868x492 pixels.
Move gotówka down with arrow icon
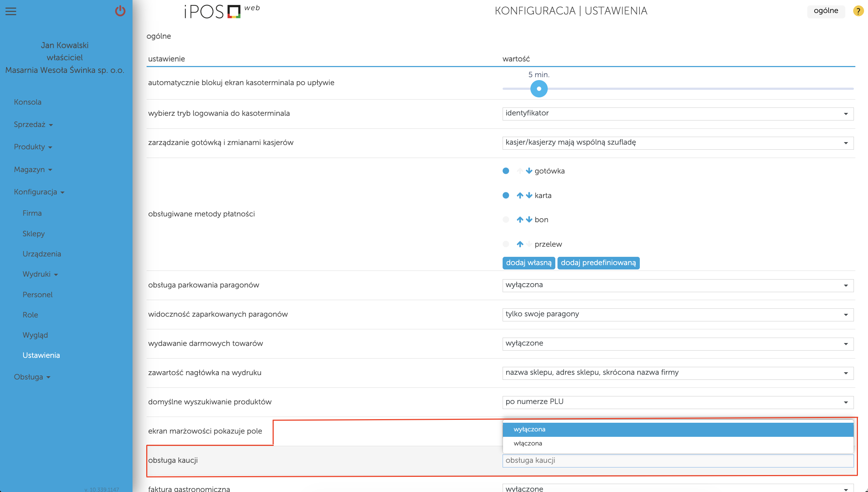tap(529, 171)
